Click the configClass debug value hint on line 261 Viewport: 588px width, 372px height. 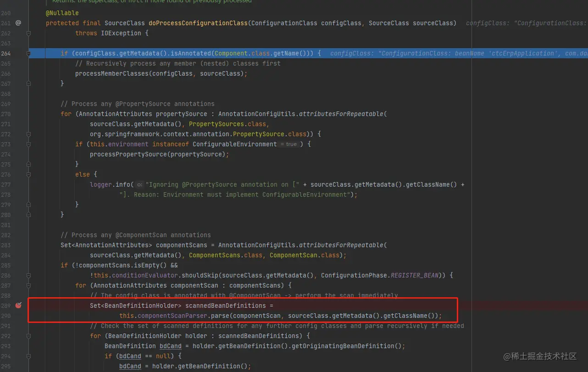[527, 23]
